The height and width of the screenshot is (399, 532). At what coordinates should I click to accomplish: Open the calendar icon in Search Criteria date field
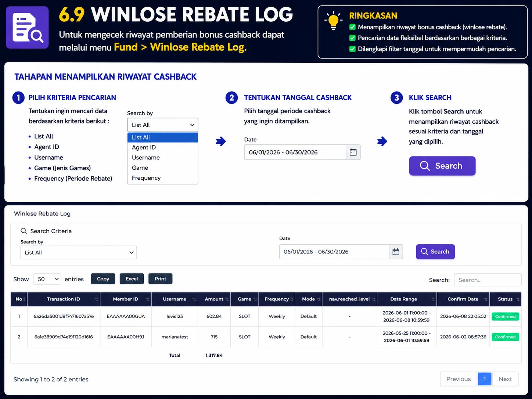[396, 252]
